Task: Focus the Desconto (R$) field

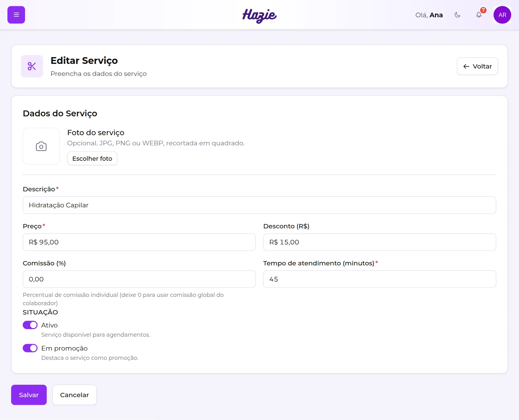Action: point(380,242)
